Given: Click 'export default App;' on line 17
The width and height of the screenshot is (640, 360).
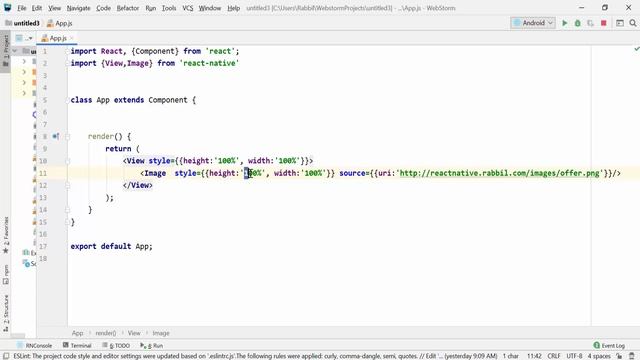Looking at the screenshot, I should tap(111, 247).
